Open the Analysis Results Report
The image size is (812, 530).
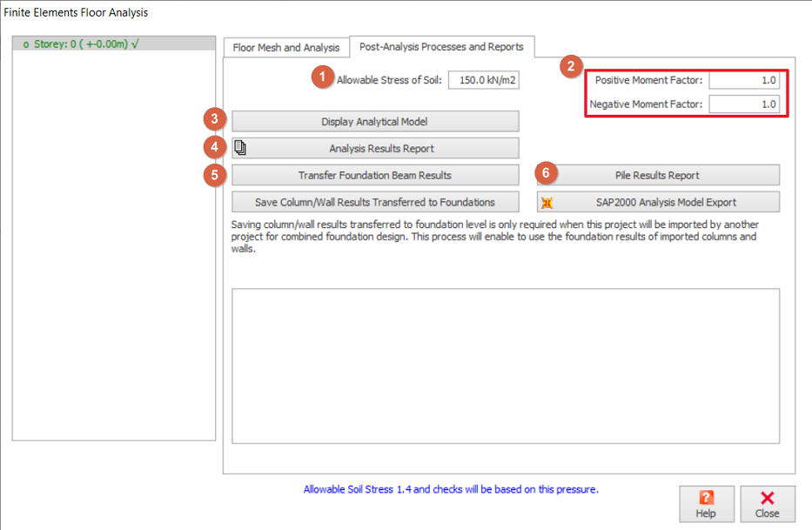coord(375,148)
